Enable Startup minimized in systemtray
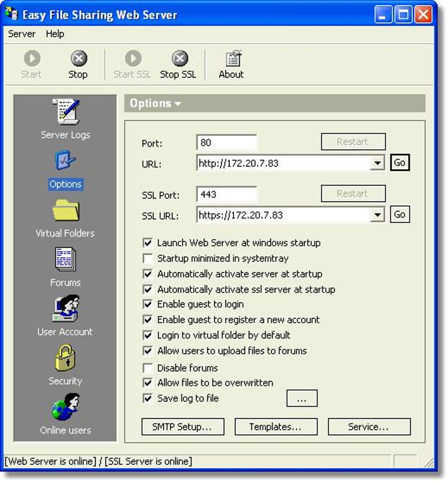The height and width of the screenshot is (482, 448). pos(148,258)
